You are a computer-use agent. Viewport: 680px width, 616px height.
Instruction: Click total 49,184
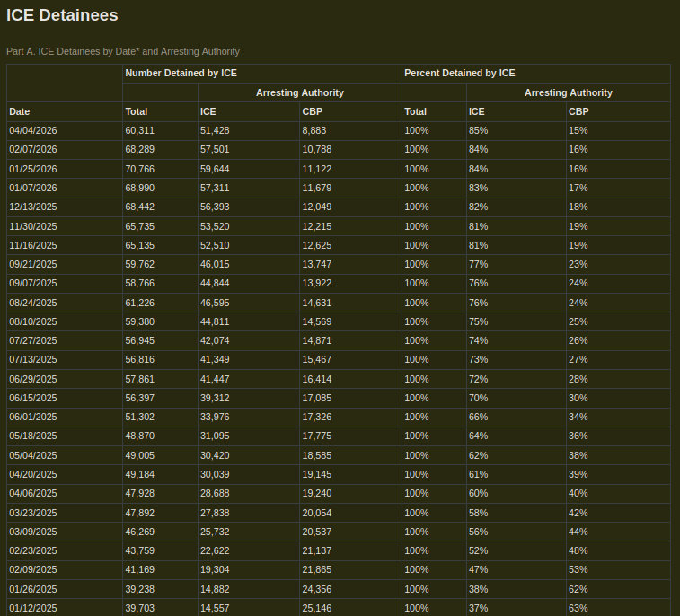point(139,475)
